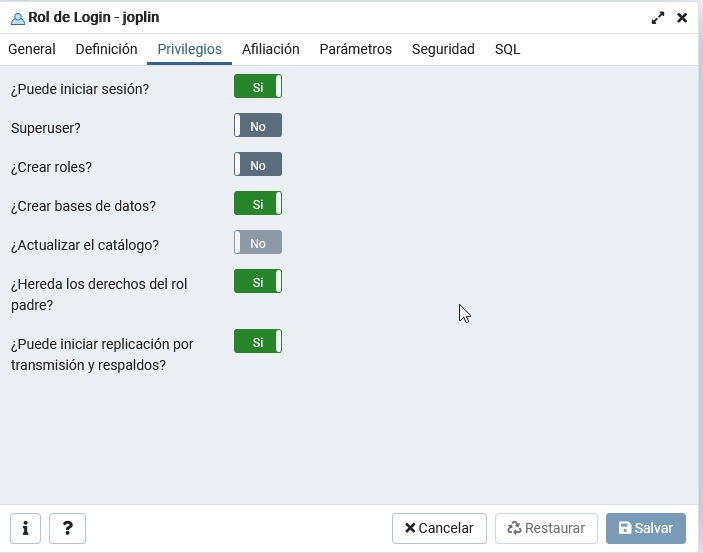Open the Definición tab
The width and height of the screenshot is (703, 553).
106,49
